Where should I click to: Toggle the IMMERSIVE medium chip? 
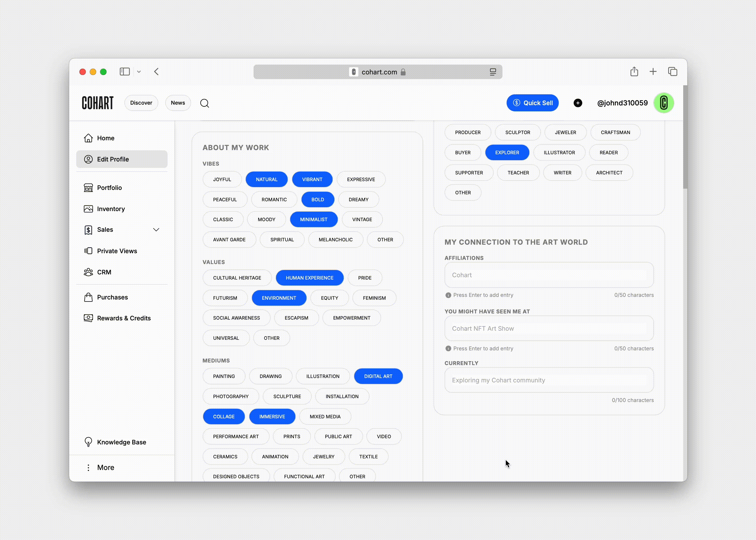(272, 417)
